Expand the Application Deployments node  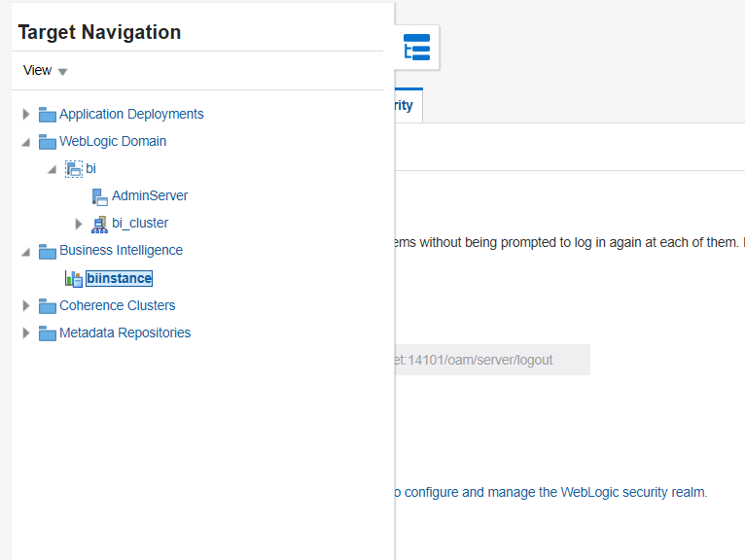(26, 115)
